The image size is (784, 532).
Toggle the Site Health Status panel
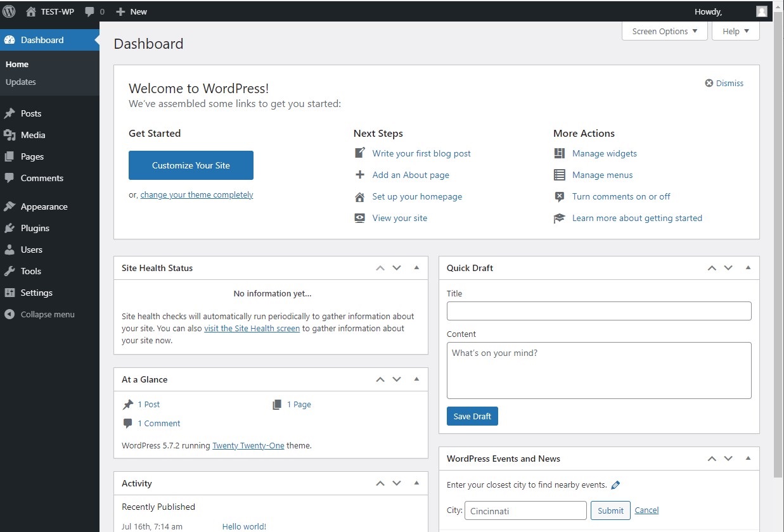pos(416,268)
